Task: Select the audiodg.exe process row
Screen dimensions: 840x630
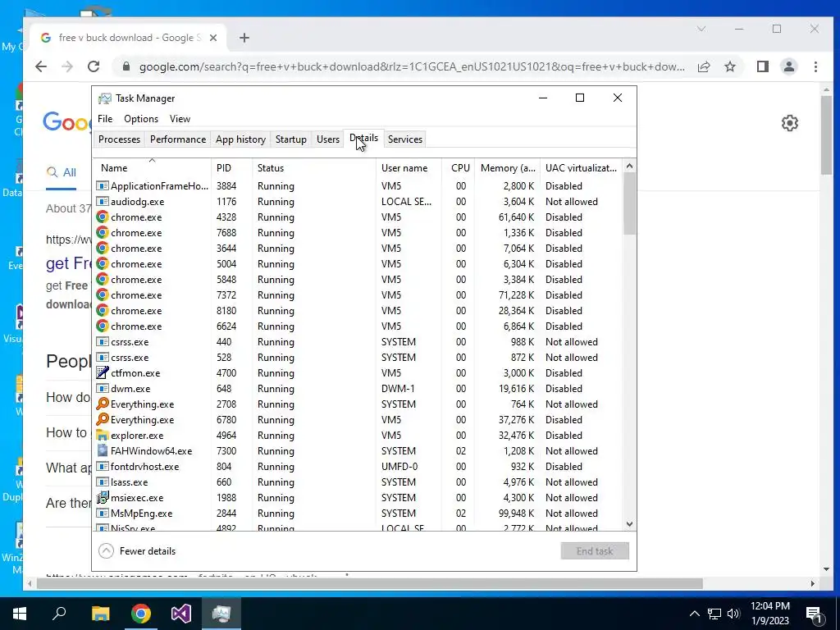Action: click(358, 202)
